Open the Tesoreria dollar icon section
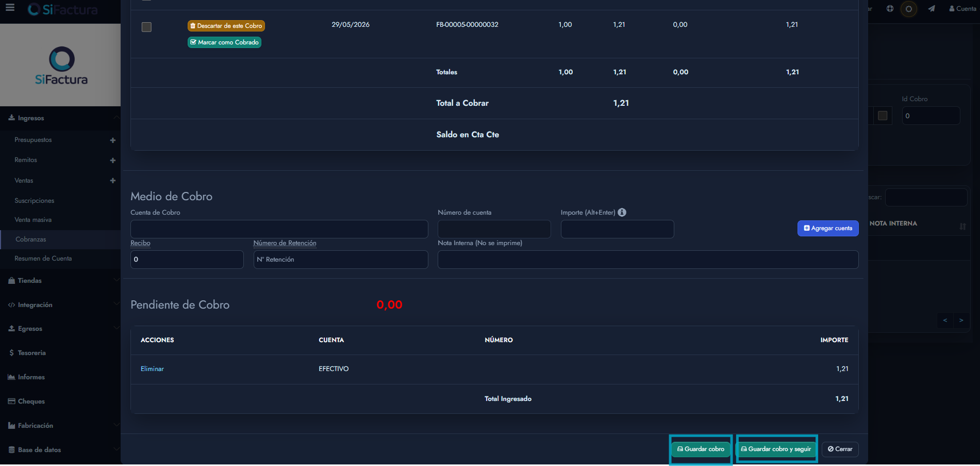Image resolution: width=980 pixels, height=466 pixels. point(11,353)
